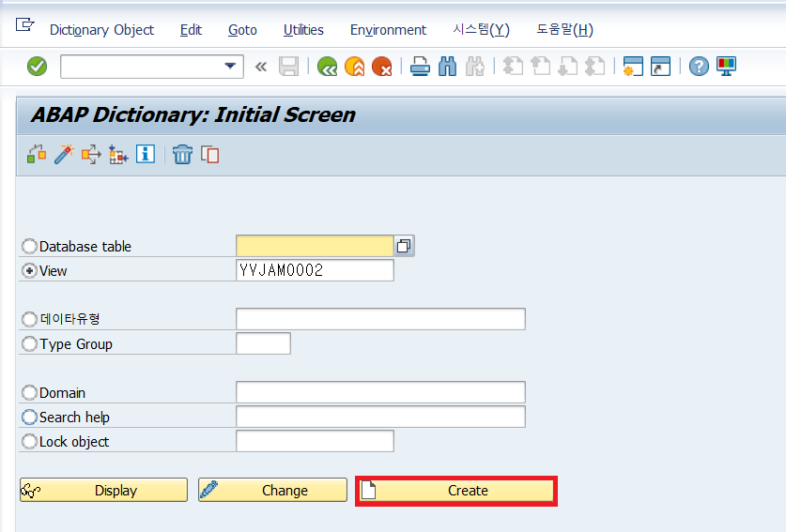Click the Search help input field
This screenshot has width=786, height=532.
click(x=380, y=417)
